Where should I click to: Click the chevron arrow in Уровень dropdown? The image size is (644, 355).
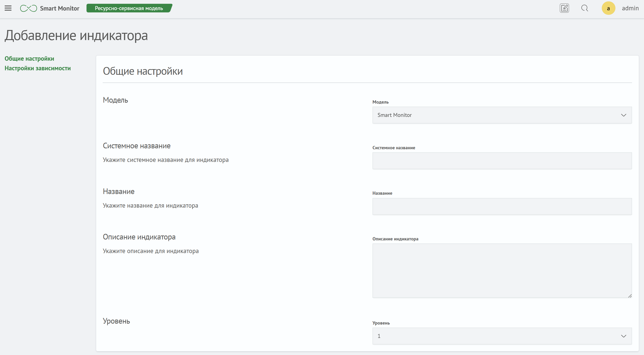point(624,336)
